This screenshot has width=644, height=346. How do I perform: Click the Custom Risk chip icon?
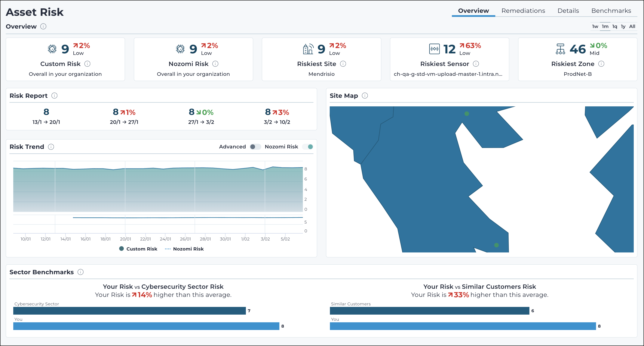[52, 49]
